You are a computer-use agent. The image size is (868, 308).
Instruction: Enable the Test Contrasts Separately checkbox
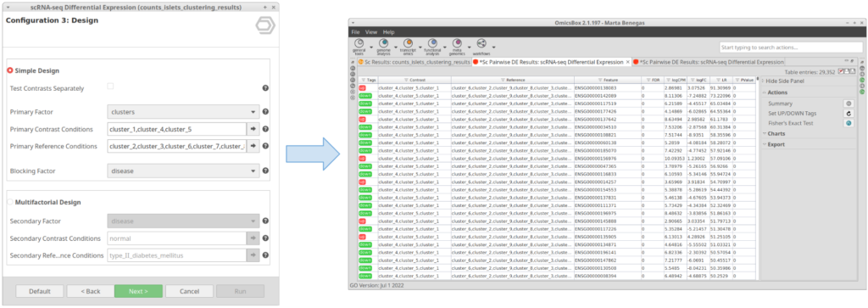(111, 87)
